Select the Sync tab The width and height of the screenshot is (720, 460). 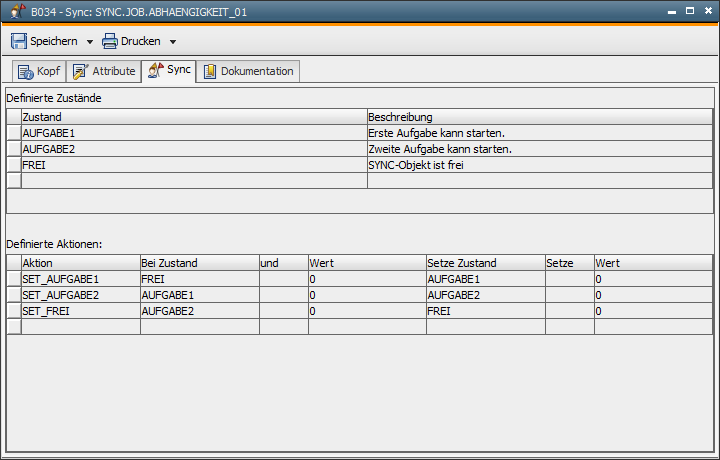pyautogui.click(x=169, y=71)
